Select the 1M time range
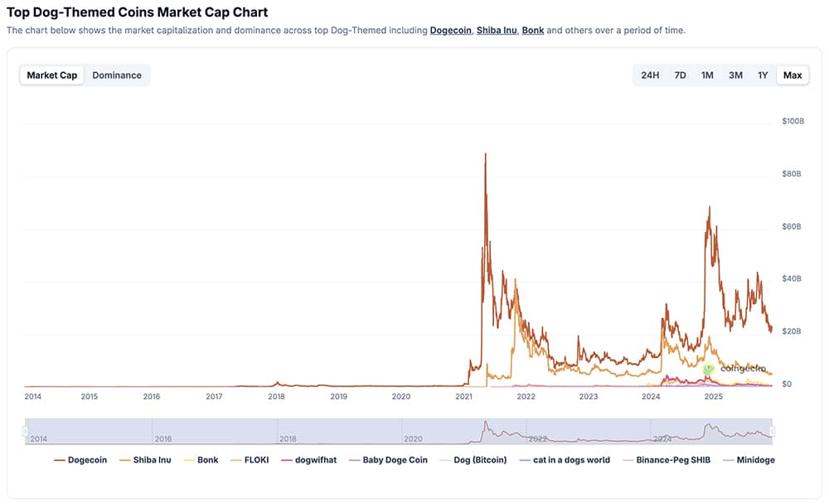This screenshot has width=829, height=504. (x=705, y=75)
